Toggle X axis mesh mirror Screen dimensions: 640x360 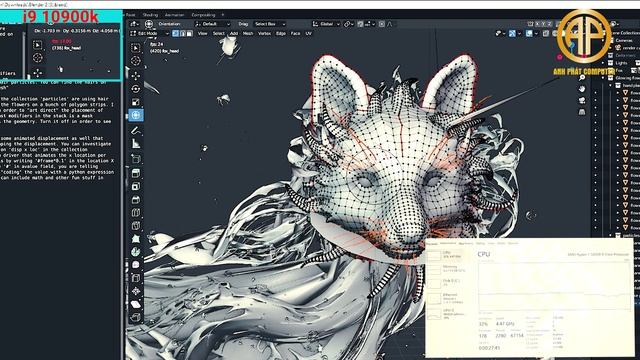538,24
